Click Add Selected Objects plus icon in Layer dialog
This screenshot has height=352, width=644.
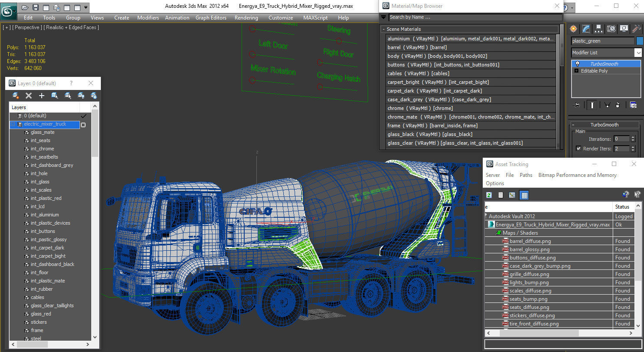click(42, 96)
